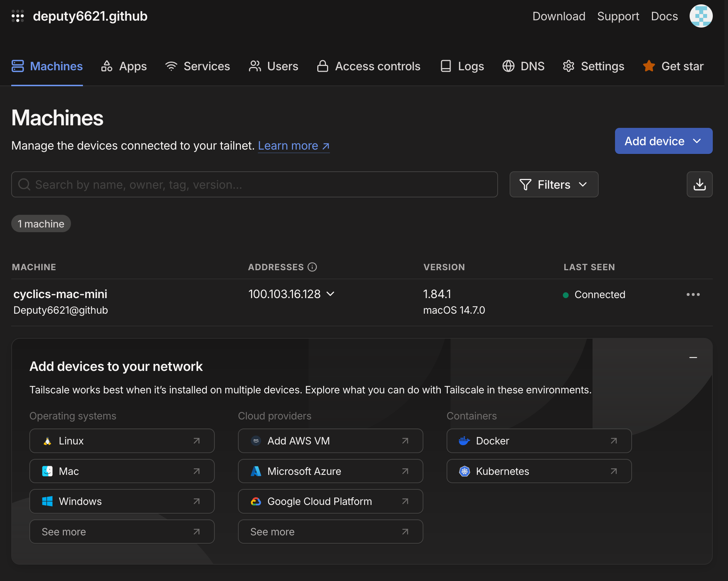Image resolution: width=728 pixels, height=581 pixels.
Task: Click the deputy6621.github tailnet name
Action: pos(90,16)
